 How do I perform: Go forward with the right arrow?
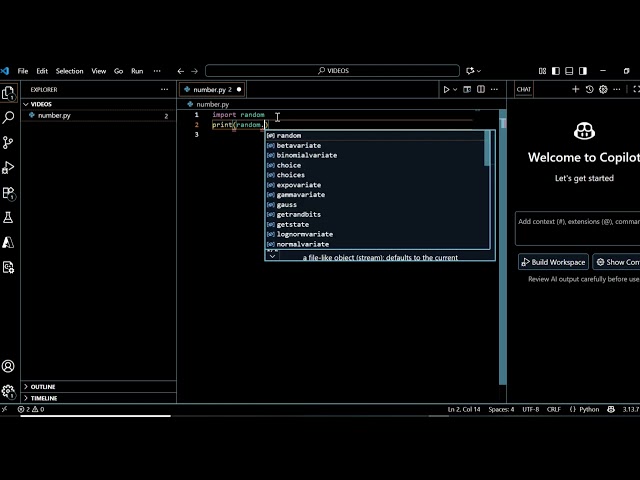(x=194, y=71)
